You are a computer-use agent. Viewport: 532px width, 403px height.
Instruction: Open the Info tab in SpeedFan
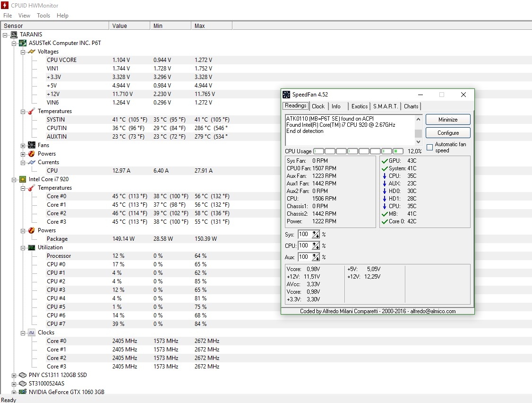336,106
